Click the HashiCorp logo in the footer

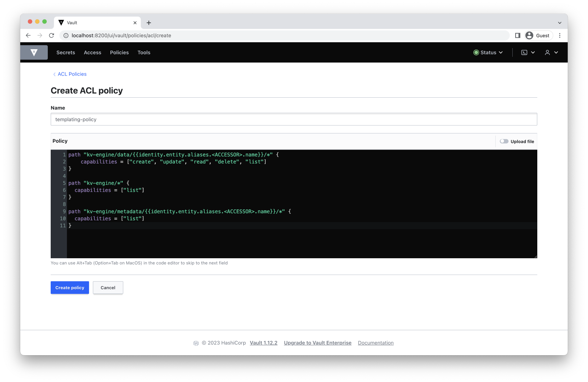196,343
